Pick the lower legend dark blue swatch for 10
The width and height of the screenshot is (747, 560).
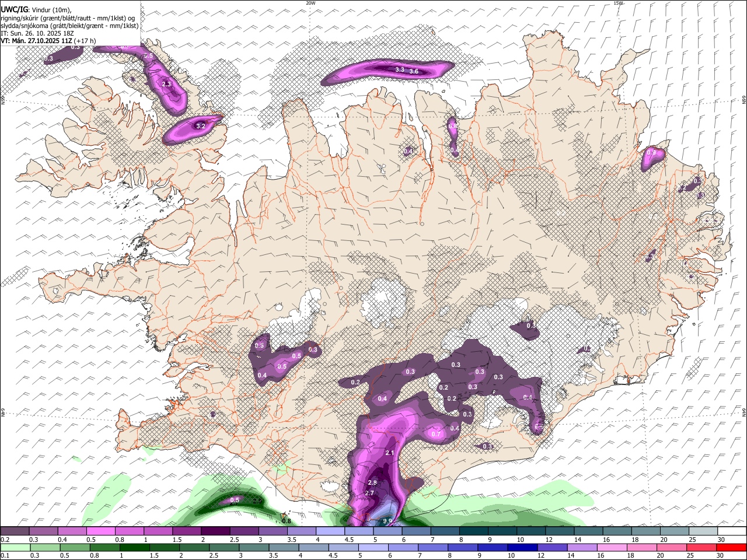521,547
